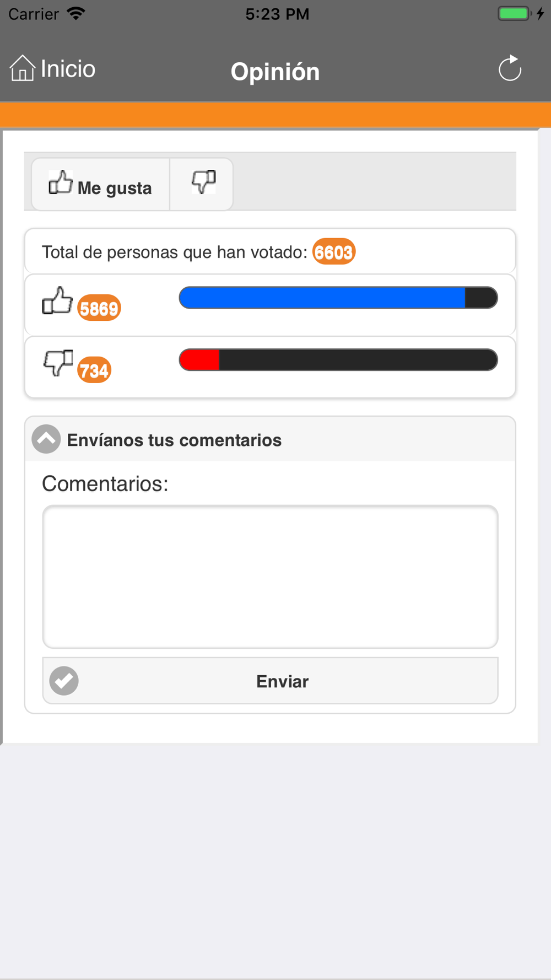
Task: Tap the orange 5869 likes badge
Action: pyautogui.click(x=99, y=308)
